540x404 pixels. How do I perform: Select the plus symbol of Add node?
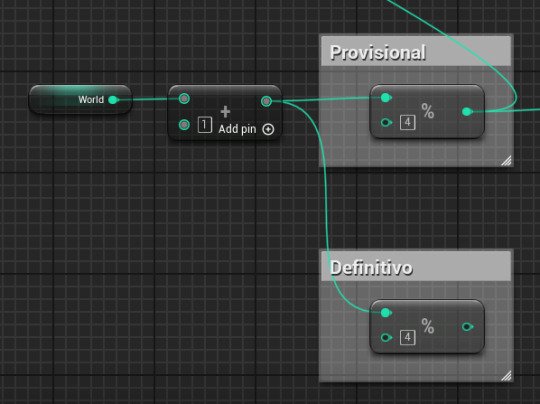pos(225,112)
